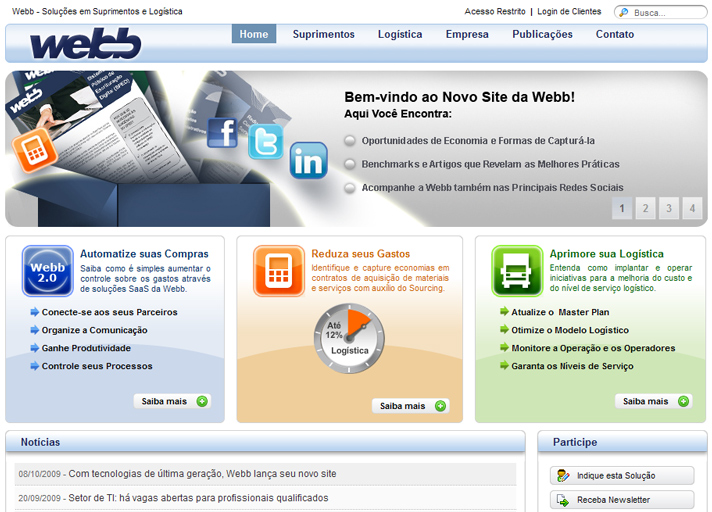Click orange calculator icon beside Reduza seus Gastos
712x512 pixels.
point(279,271)
